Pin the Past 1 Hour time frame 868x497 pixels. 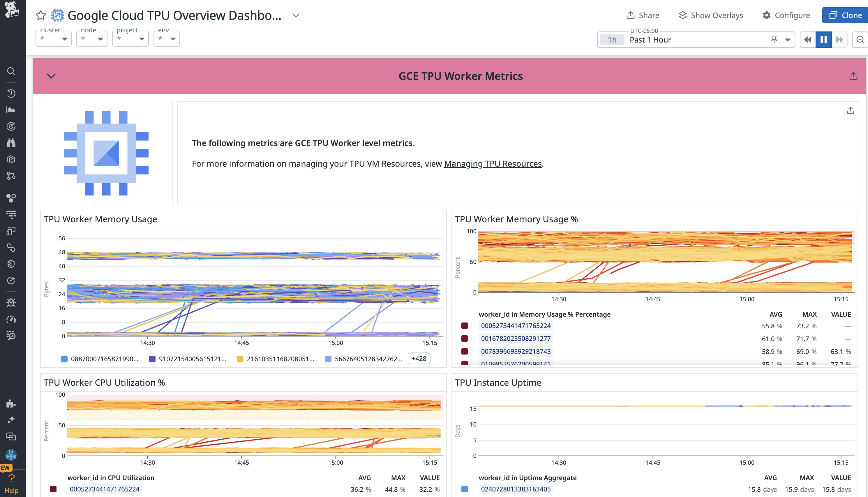pos(774,40)
